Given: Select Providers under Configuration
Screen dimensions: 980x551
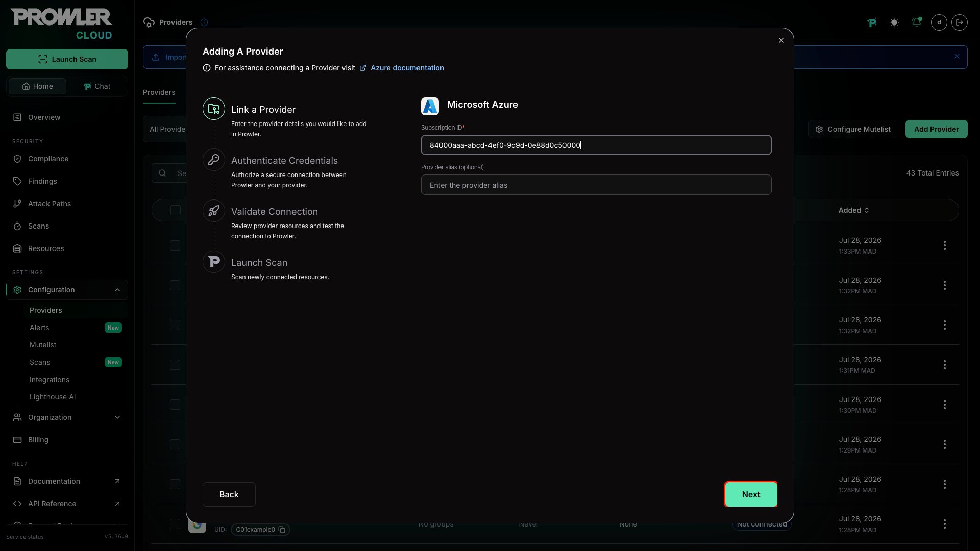Looking at the screenshot, I should coord(46,310).
